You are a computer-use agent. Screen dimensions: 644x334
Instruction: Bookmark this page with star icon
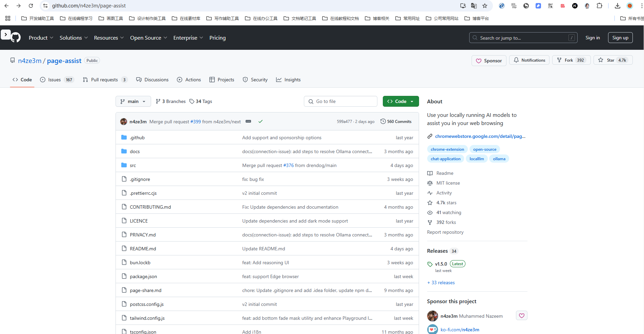(x=485, y=6)
